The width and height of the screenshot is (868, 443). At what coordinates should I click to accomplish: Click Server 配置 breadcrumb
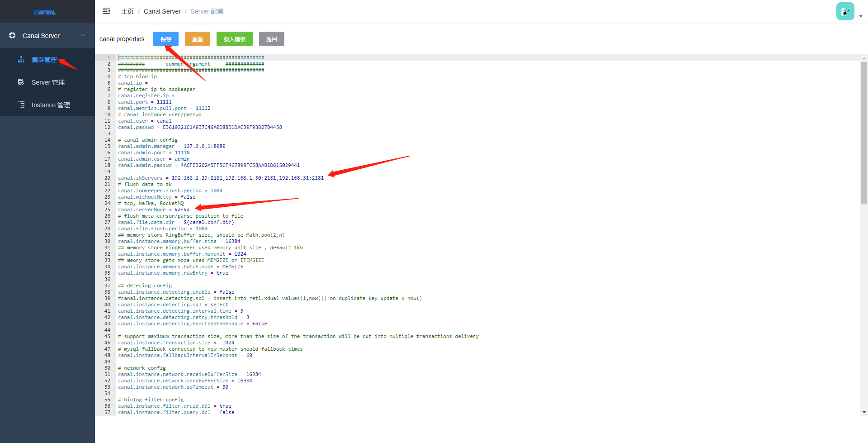point(207,11)
